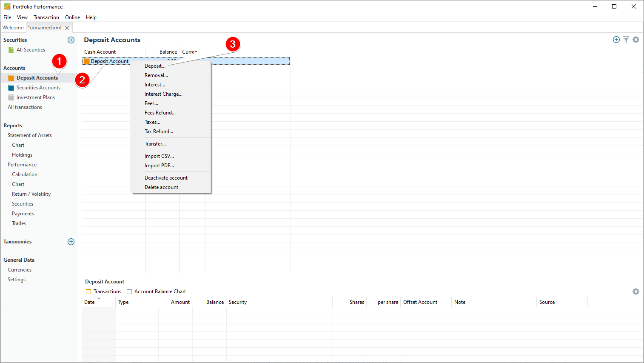Switch to Account Balance Chart tab

(157, 292)
